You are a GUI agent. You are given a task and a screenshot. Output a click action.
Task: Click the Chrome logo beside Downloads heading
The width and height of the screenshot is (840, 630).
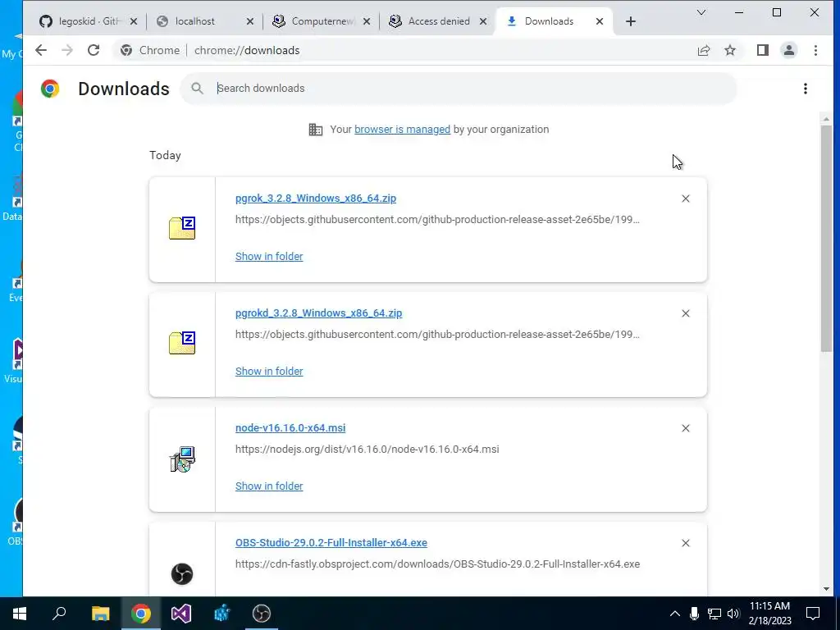pos(50,89)
